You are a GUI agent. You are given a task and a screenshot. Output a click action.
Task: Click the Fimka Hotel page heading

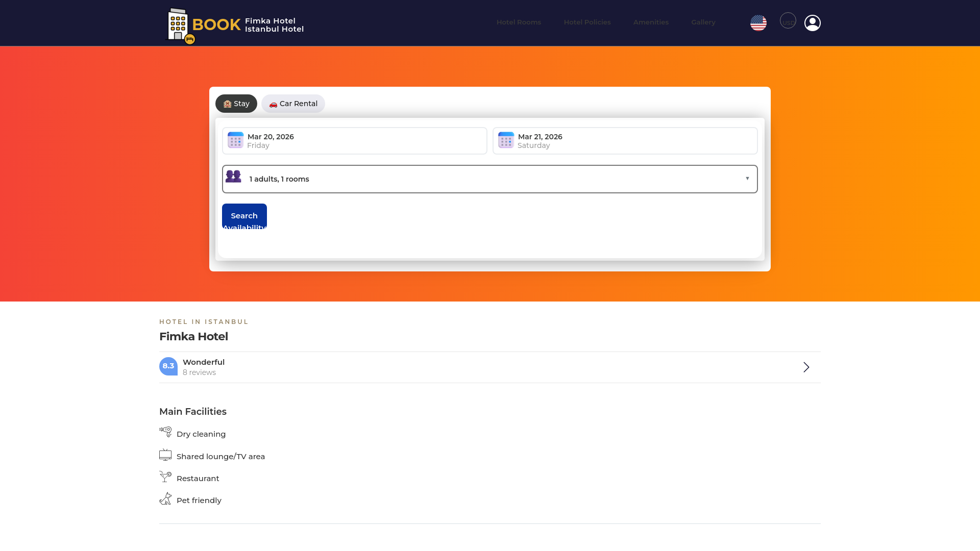193,337
